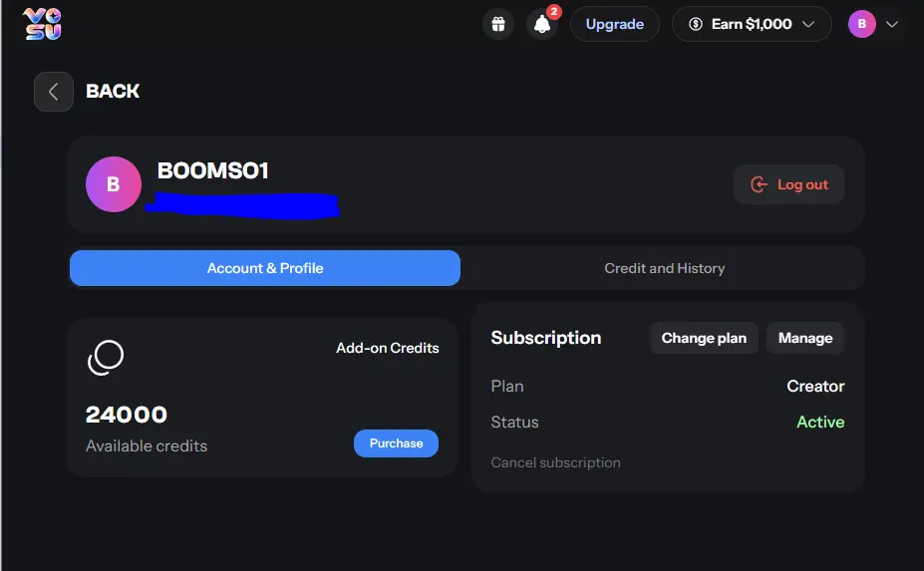Click the BACK label

[113, 92]
